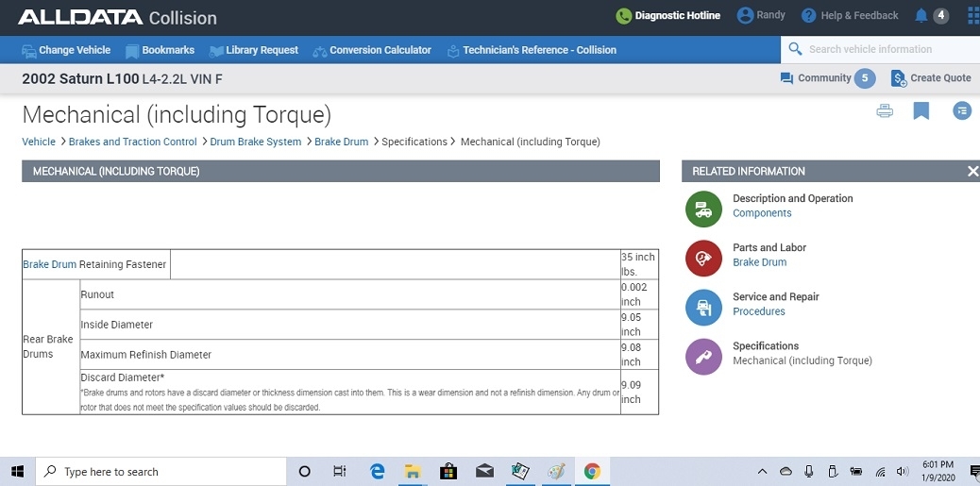Open Procedures link
The image size is (980, 486).
click(x=759, y=311)
